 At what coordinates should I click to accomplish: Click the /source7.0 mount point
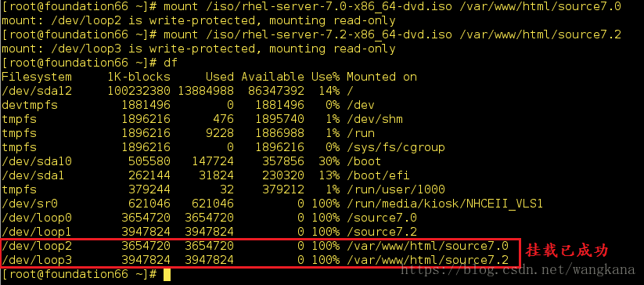[x=382, y=218]
